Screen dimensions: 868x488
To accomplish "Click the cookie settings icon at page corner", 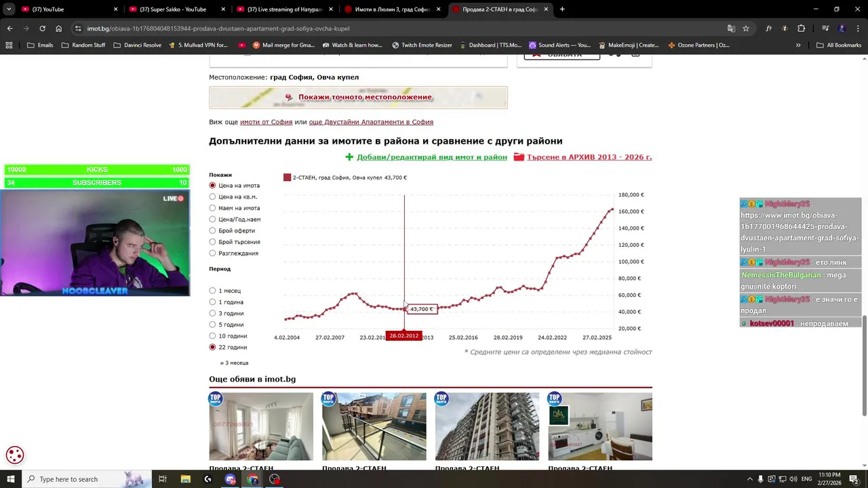I will (x=15, y=455).
